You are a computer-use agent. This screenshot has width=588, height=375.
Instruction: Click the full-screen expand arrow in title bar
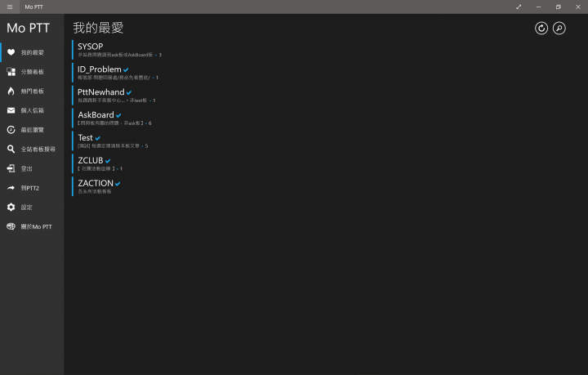tap(519, 7)
